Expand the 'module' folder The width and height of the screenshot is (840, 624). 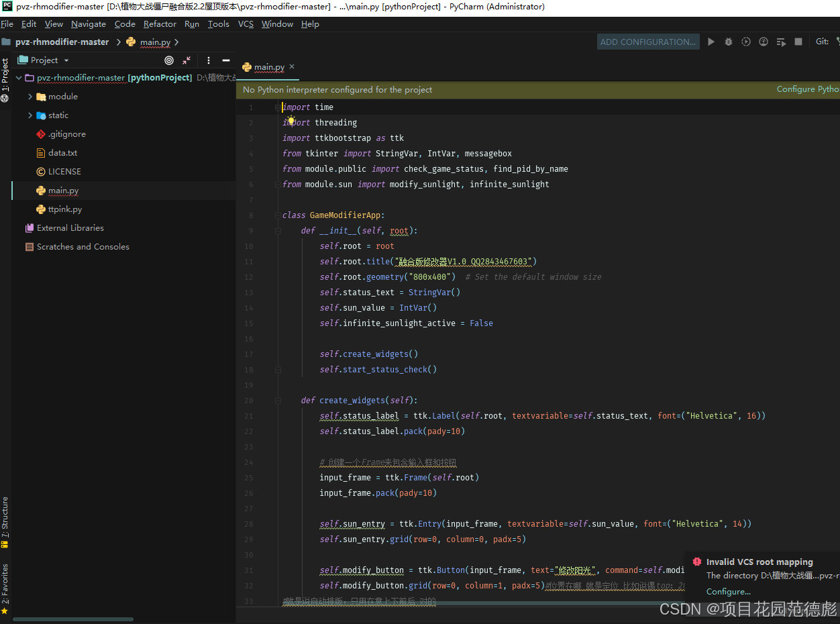(30, 96)
